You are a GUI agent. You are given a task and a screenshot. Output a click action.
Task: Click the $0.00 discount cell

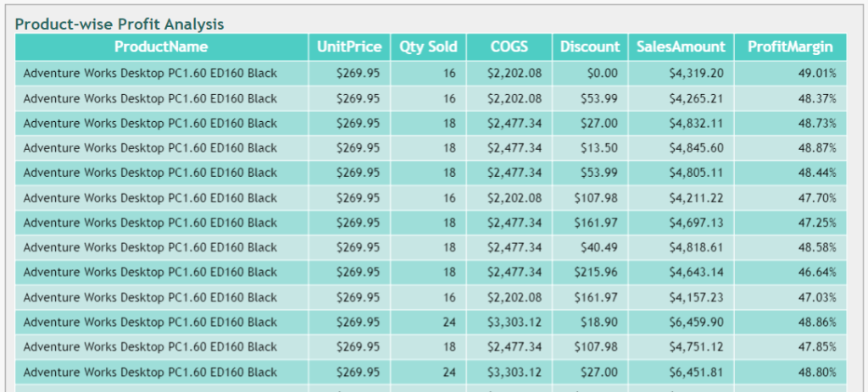(603, 74)
